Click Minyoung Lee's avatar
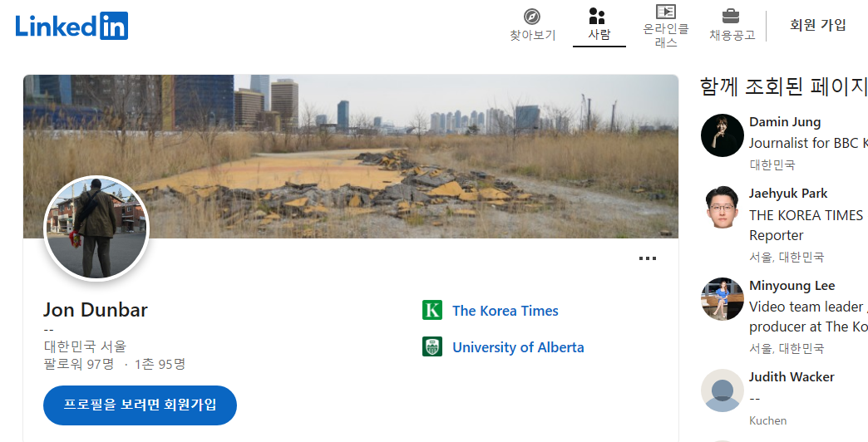 click(x=722, y=299)
